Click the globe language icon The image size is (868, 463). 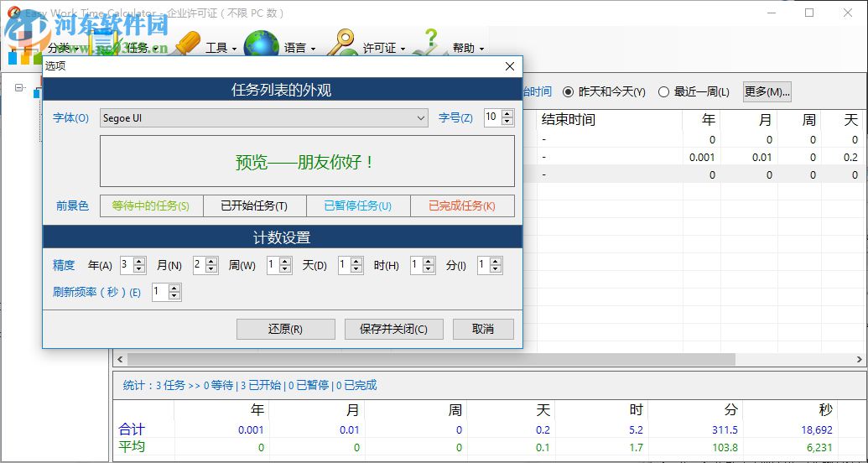(261, 42)
